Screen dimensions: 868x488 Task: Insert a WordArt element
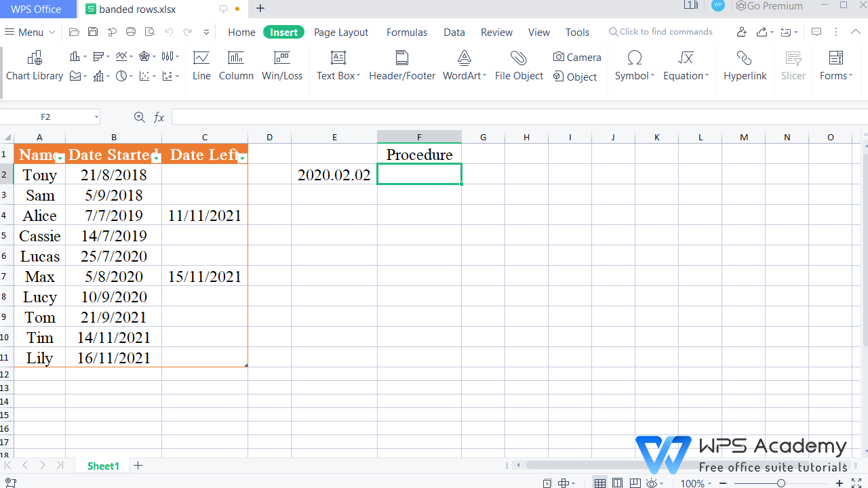point(464,64)
